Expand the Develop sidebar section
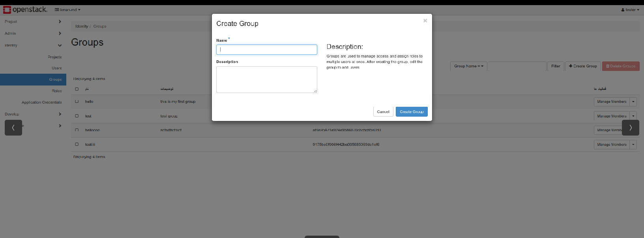The image size is (644, 238). pyautogui.click(x=33, y=114)
